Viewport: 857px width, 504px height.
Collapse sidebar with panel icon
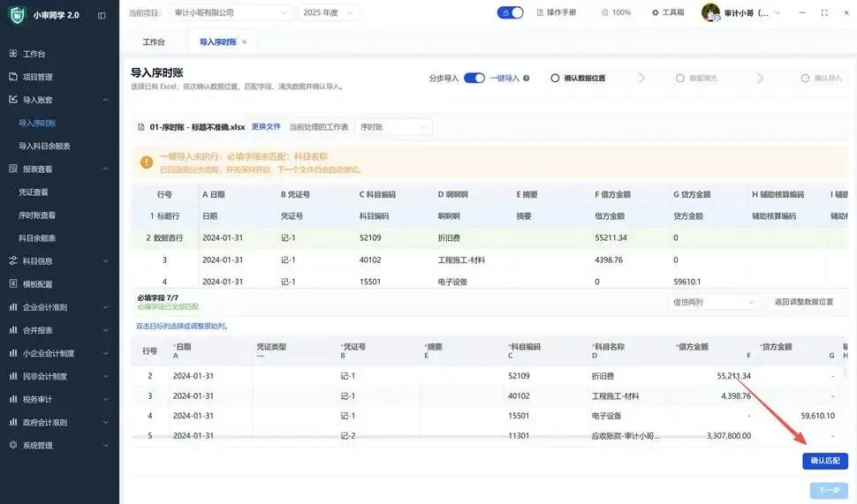tap(102, 15)
